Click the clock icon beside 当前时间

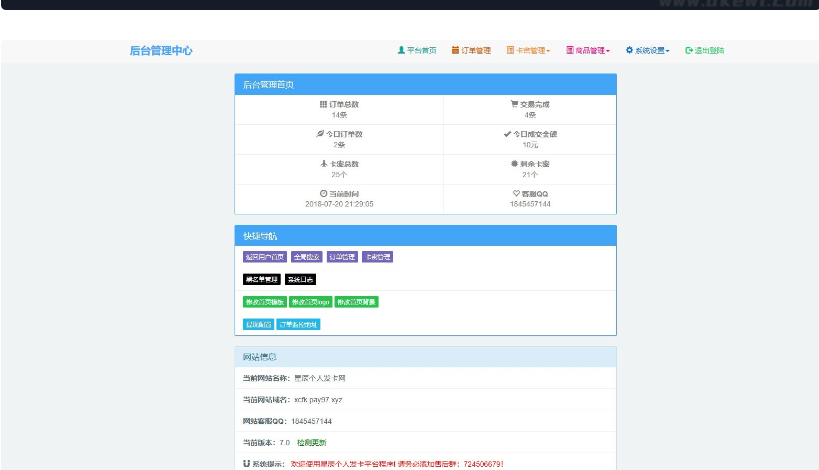323,193
